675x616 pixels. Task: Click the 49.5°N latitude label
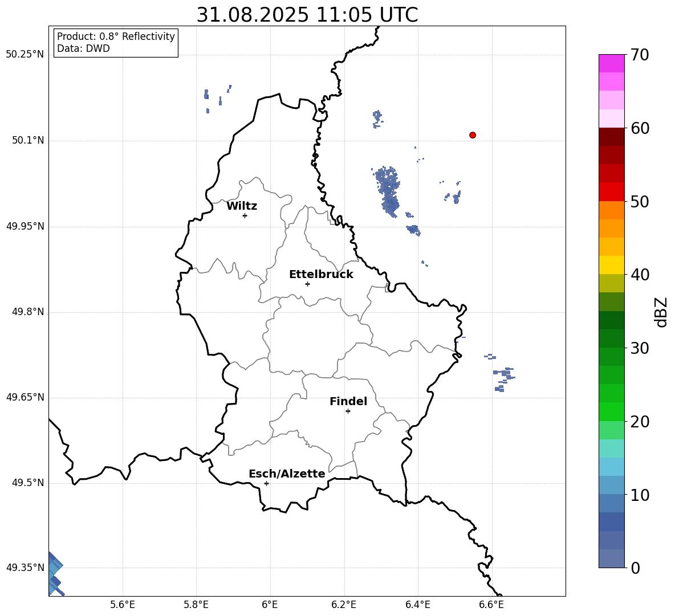[x=29, y=483]
